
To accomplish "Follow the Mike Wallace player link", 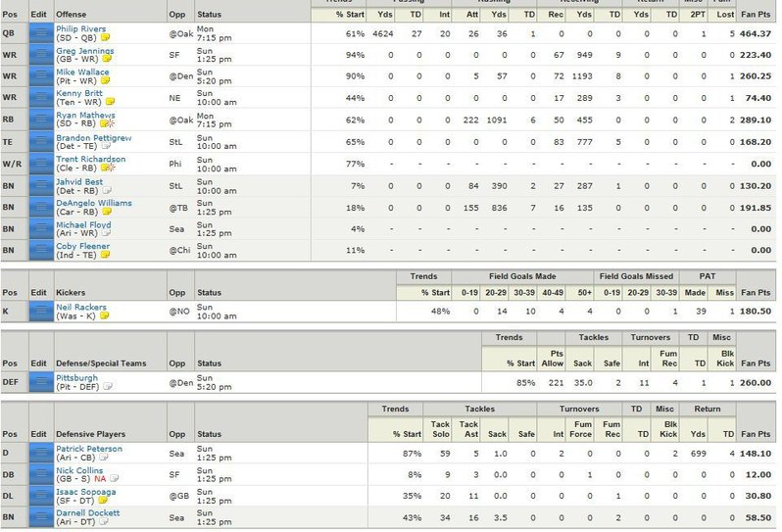I will 82,72.
